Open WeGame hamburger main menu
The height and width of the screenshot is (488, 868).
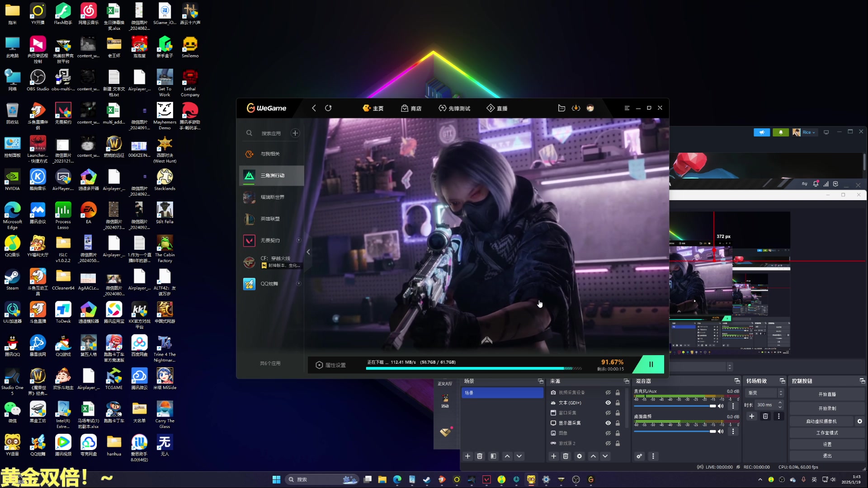coord(627,108)
